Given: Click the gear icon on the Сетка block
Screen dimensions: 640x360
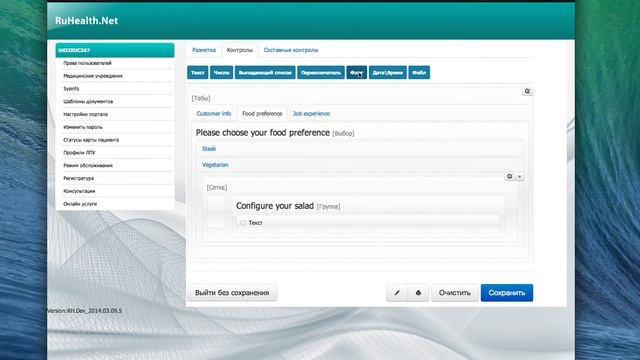Looking at the screenshot, I should click(510, 176).
